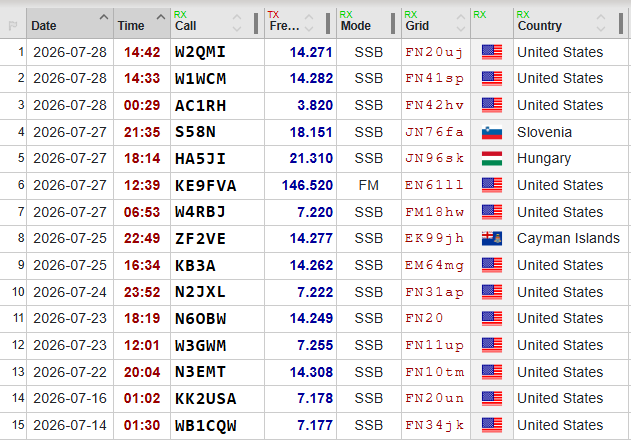Toggle sort arrows in Call column

[x=237, y=23]
